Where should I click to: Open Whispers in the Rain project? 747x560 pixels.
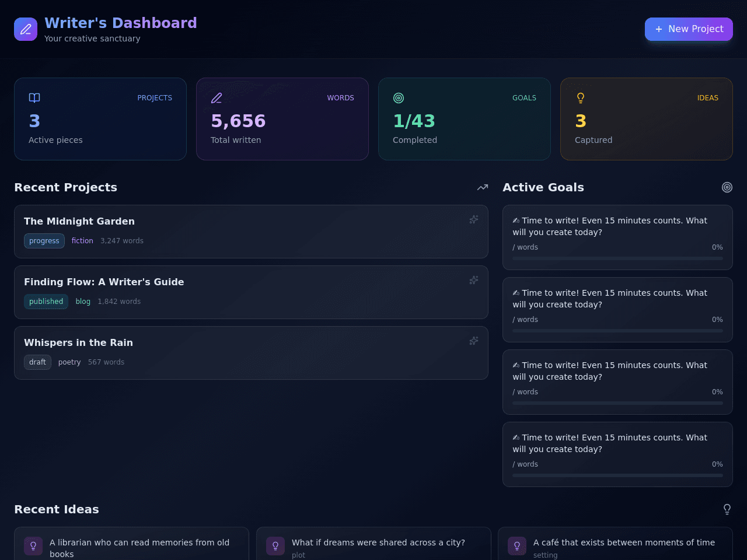251,353
